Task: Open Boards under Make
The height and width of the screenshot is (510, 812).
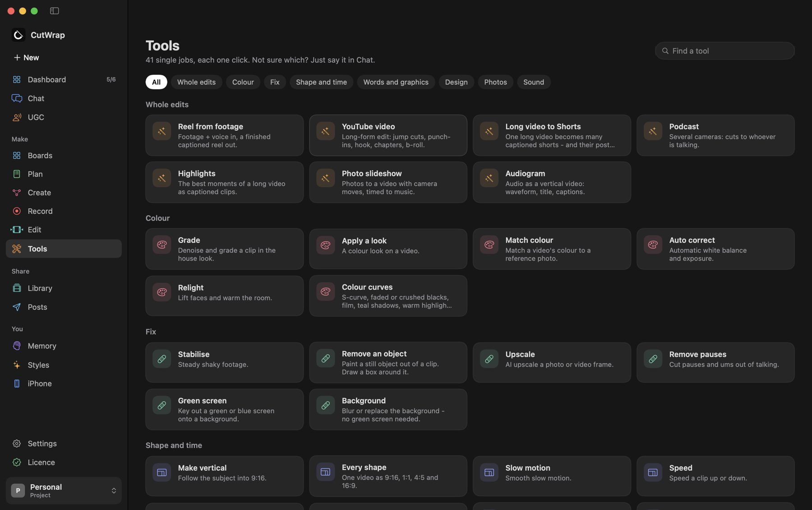Action: point(64,156)
